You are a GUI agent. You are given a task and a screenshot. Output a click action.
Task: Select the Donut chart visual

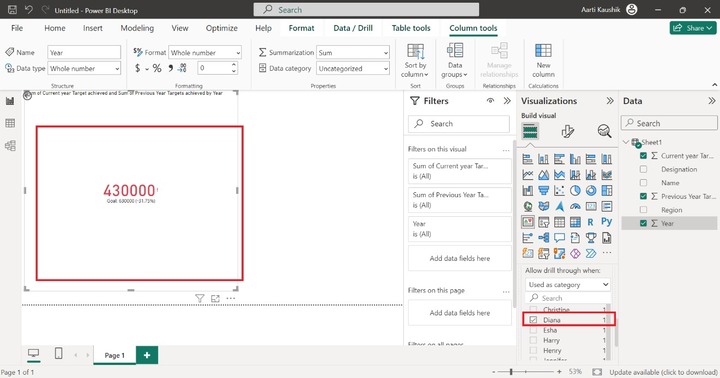pyautogui.click(x=591, y=190)
